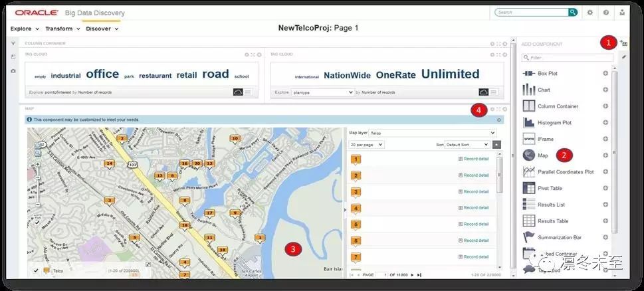
Task: Open the help question mark icon
Action: (x=606, y=13)
